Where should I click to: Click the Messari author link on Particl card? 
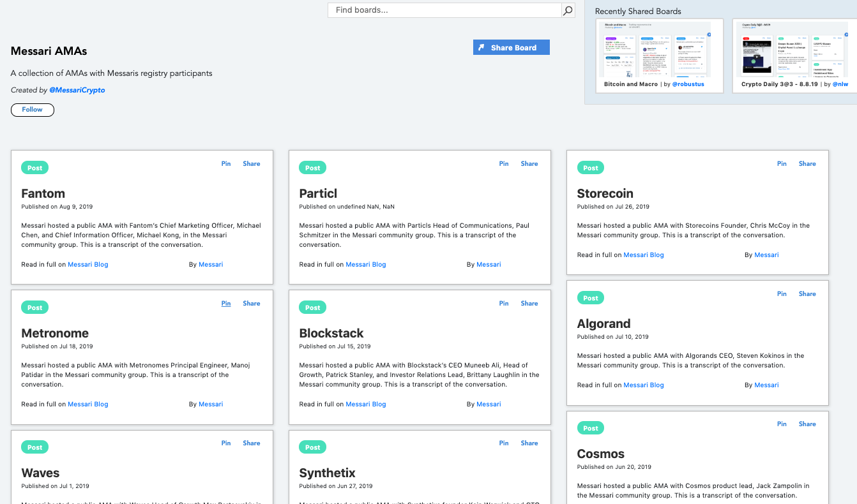tap(489, 264)
